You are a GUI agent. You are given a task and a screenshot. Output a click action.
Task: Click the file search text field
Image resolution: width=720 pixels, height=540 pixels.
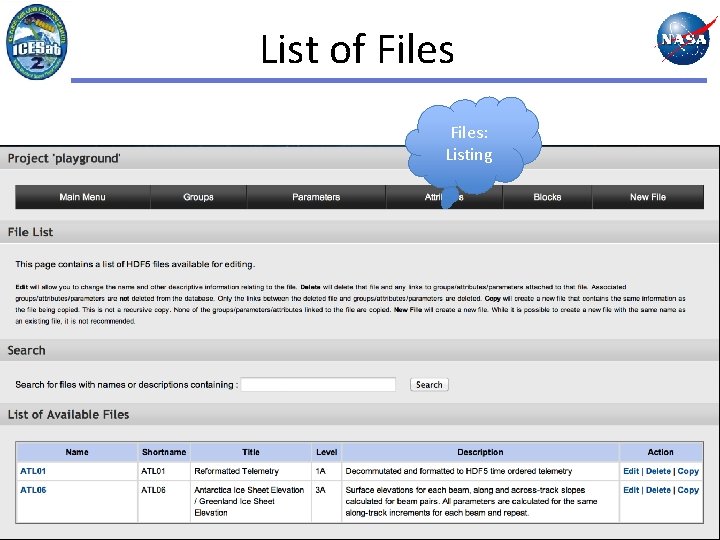pos(318,384)
